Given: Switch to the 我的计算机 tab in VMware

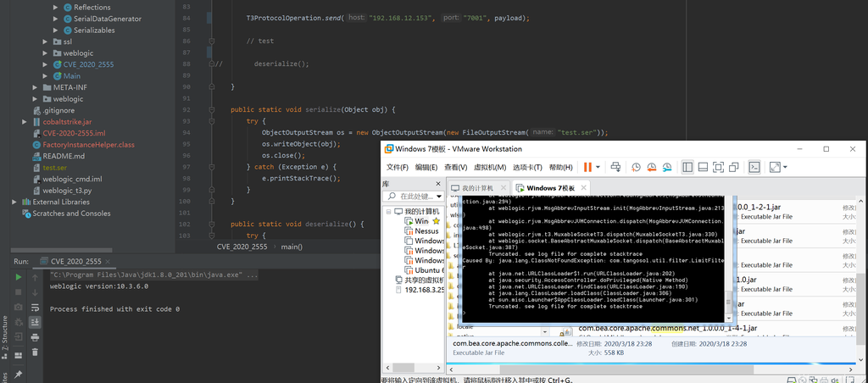Looking at the screenshot, I should tap(479, 187).
